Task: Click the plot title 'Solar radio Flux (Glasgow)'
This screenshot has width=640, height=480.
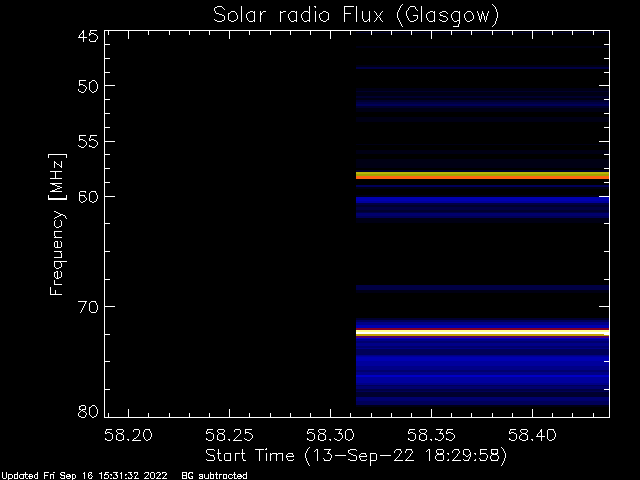Action: tap(356, 16)
